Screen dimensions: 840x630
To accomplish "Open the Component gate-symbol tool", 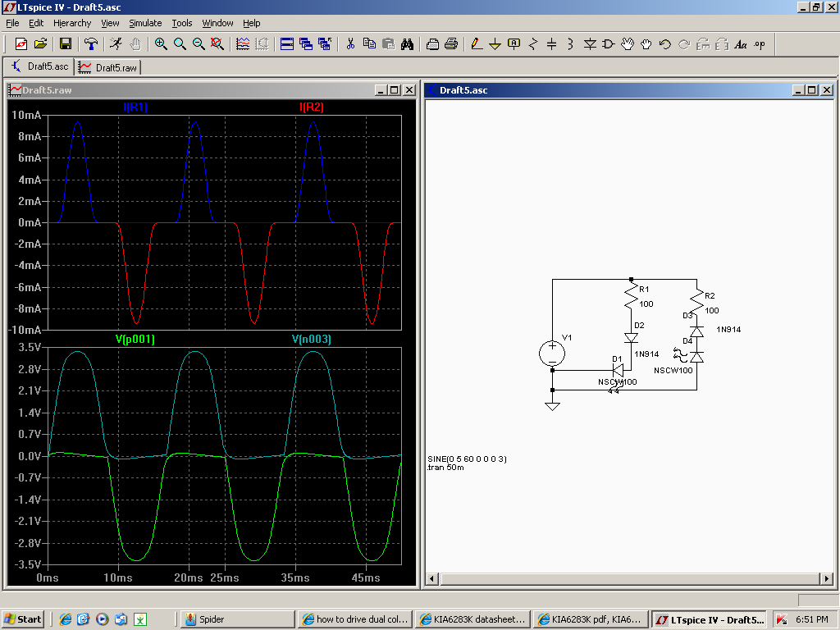I will [609, 44].
